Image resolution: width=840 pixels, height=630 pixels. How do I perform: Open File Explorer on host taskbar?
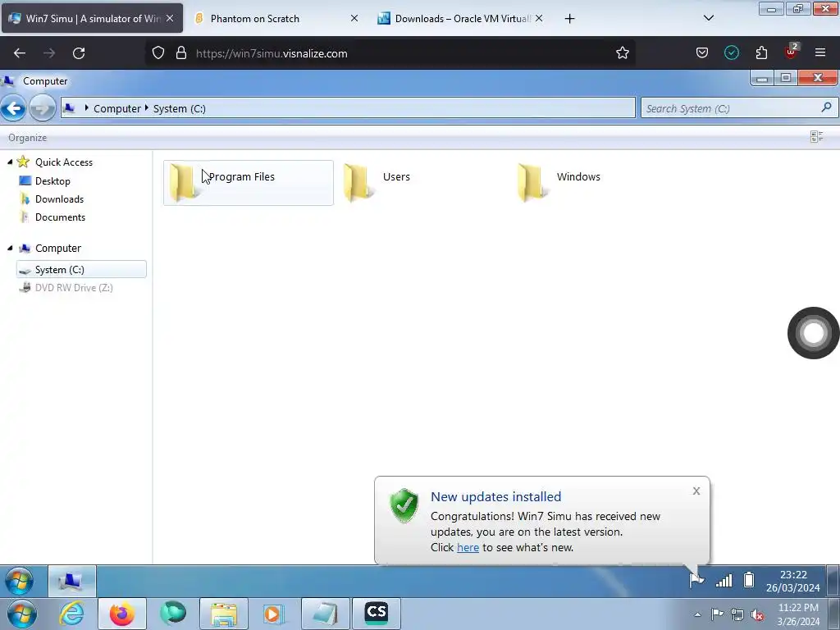tap(224, 614)
